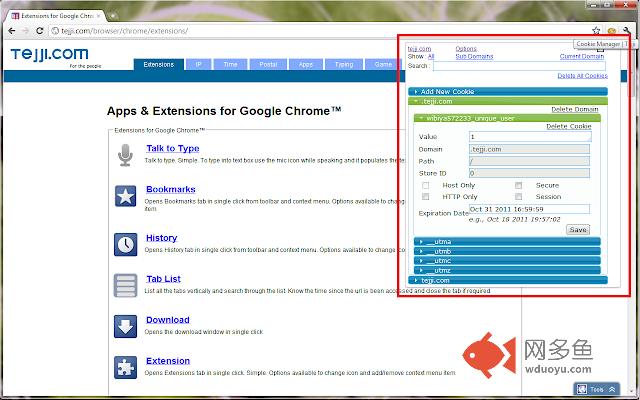The image size is (640, 400).
Task: Switch to the Typing site tab
Action: [x=344, y=64]
